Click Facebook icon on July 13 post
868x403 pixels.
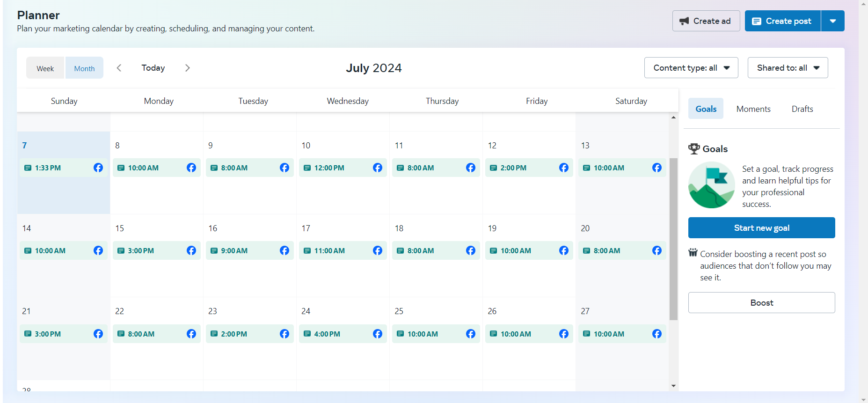pyautogui.click(x=657, y=168)
